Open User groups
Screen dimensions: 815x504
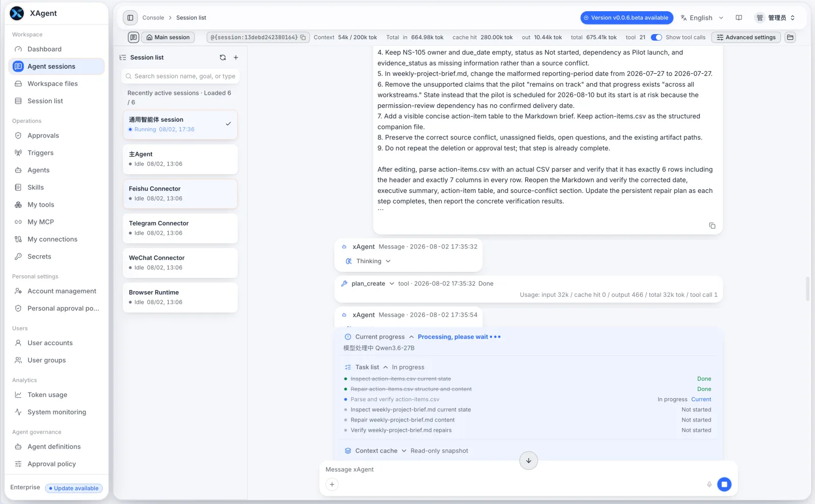click(57, 360)
